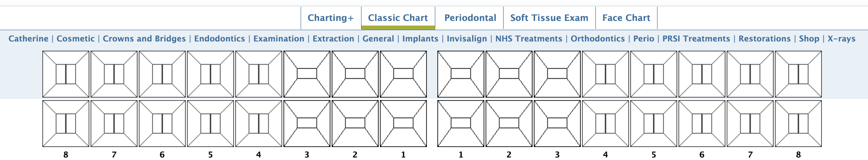Click upper left tooth 4 premolar icon
The height and width of the screenshot is (160, 868).
pos(606,74)
